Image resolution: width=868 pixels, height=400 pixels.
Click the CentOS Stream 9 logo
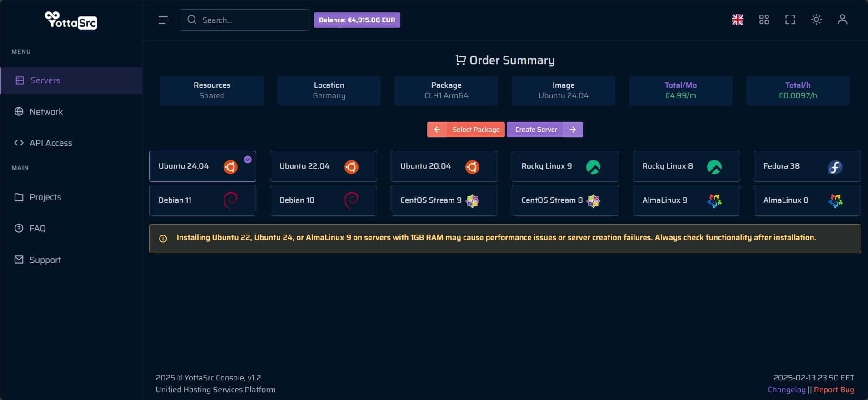pyautogui.click(x=472, y=200)
